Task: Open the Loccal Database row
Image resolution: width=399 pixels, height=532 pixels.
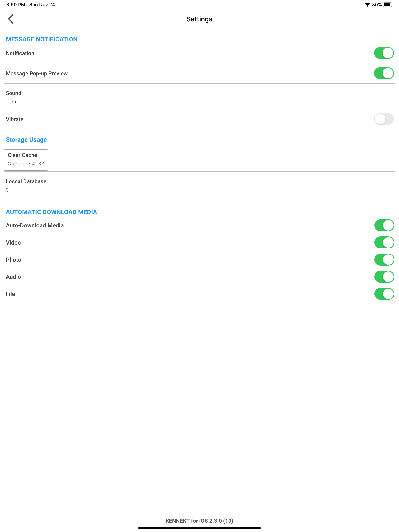Action: pyautogui.click(x=199, y=185)
